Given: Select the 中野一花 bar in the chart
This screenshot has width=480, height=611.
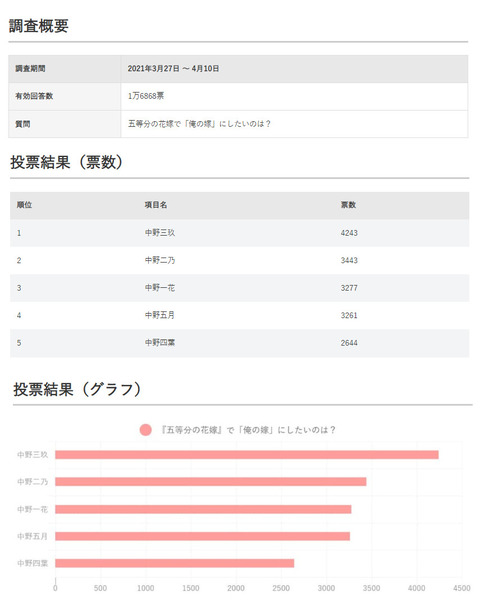Looking at the screenshot, I should [x=203, y=509].
